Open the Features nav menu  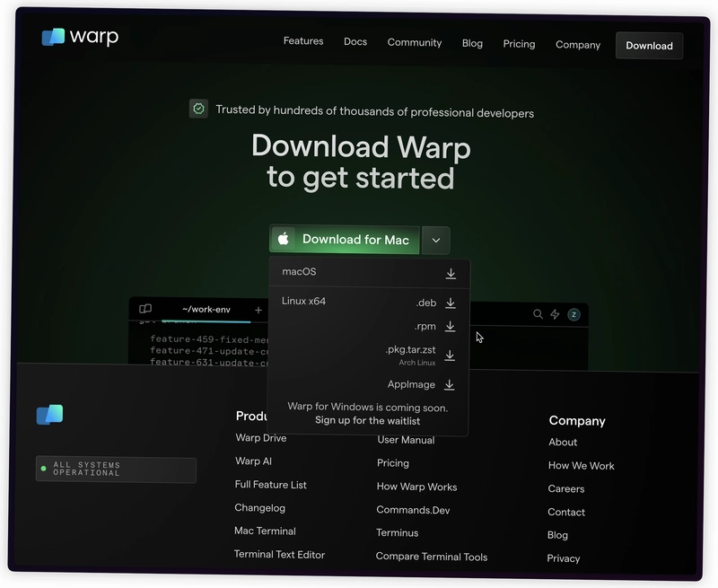303,40
